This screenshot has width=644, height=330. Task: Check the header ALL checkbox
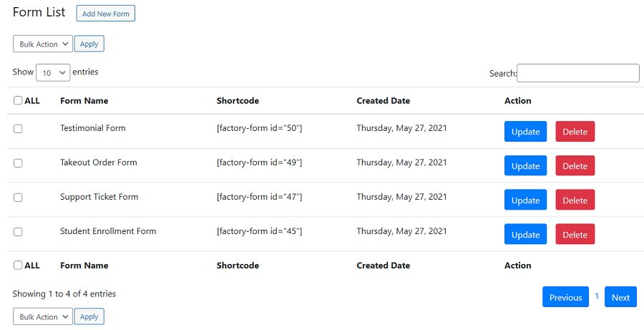18,101
